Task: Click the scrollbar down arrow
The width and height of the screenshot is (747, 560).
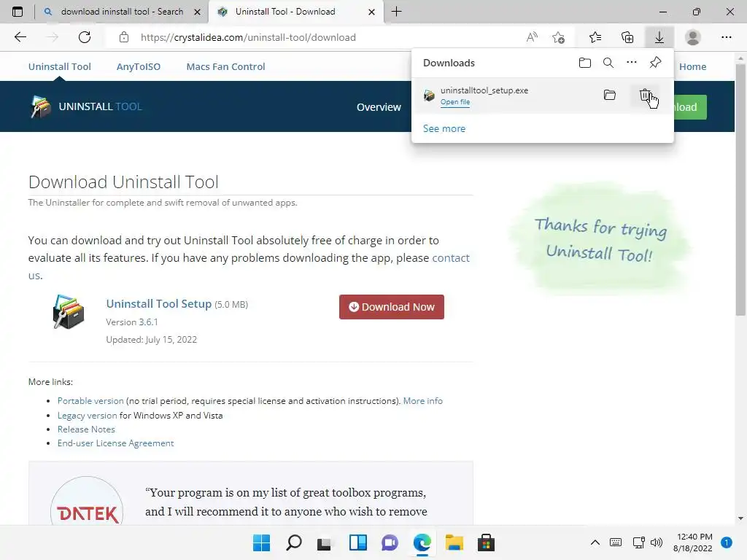Action: (740, 518)
